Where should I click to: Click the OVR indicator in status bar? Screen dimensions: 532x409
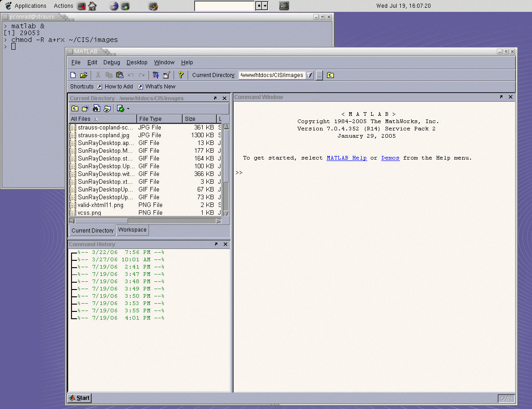tap(506, 399)
